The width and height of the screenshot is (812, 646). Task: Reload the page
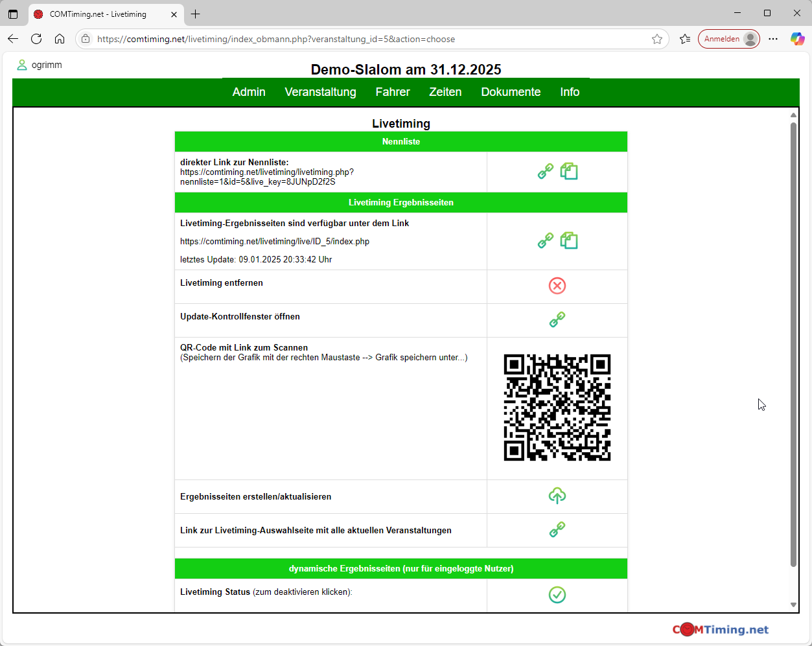[x=36, y=39]
